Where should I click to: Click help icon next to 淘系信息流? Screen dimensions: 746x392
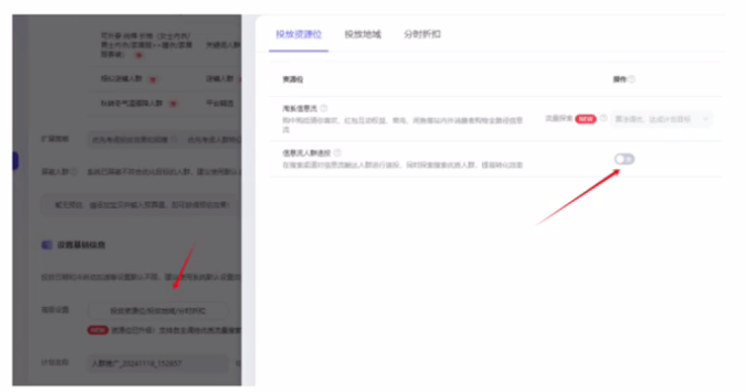coord(324,108)
